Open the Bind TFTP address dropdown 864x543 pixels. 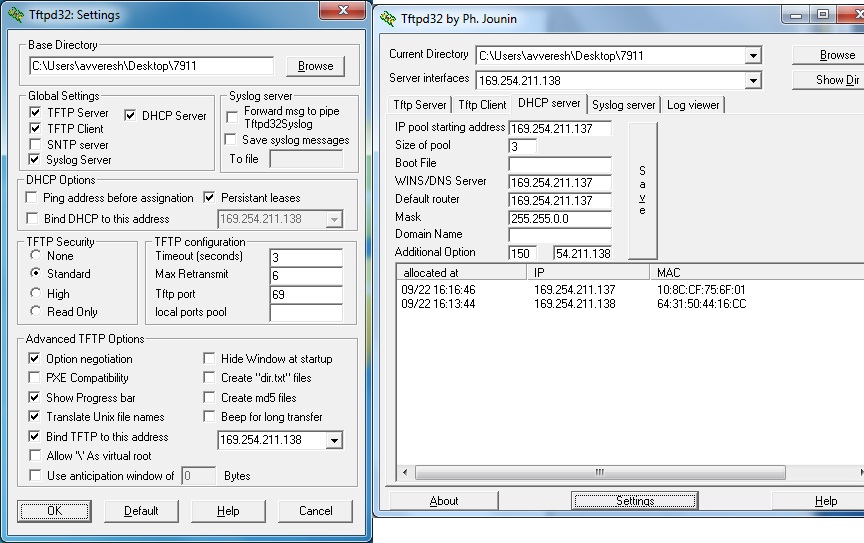pos(334,440)
